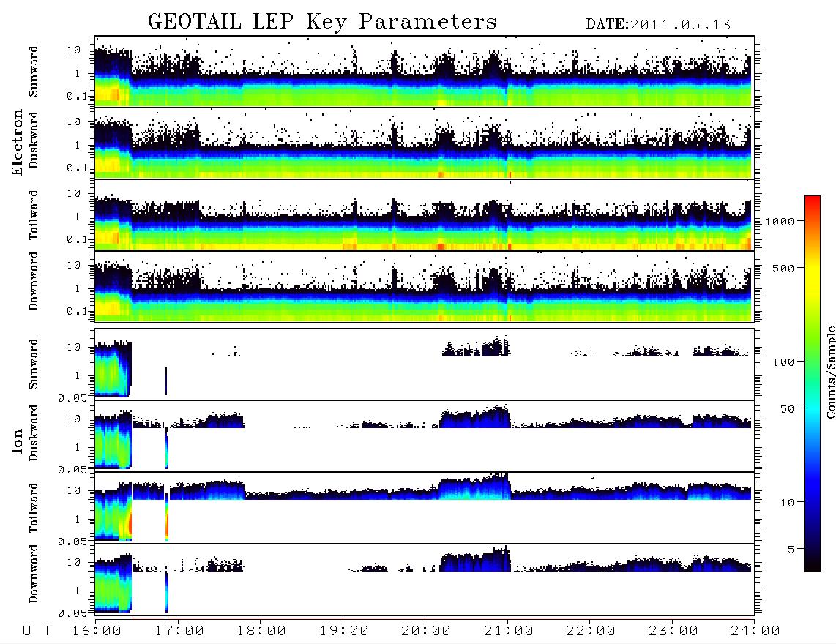The image size is (836, 644).
Task: Click the colorbar '50' tick label
Action: [788, 409]
